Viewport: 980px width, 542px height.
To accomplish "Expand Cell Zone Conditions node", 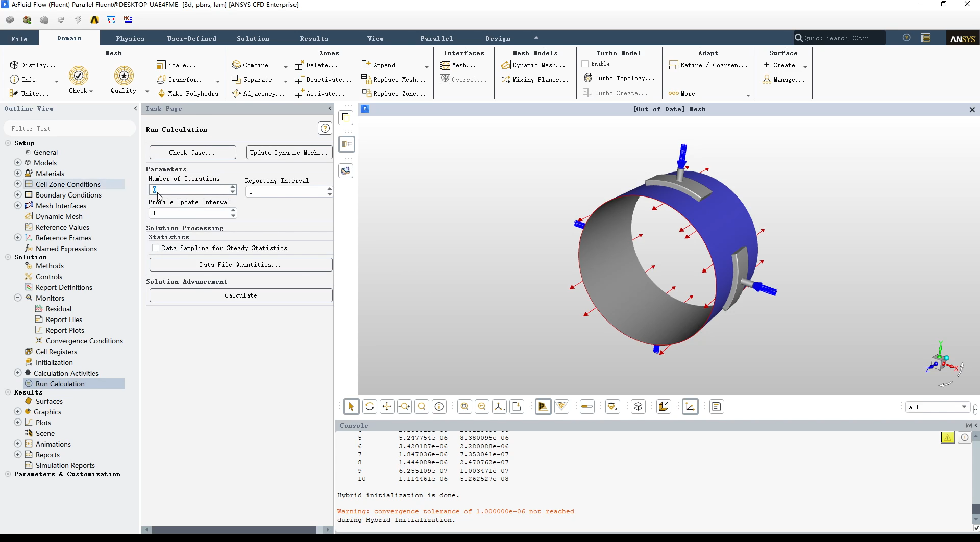I will [18, 184].
